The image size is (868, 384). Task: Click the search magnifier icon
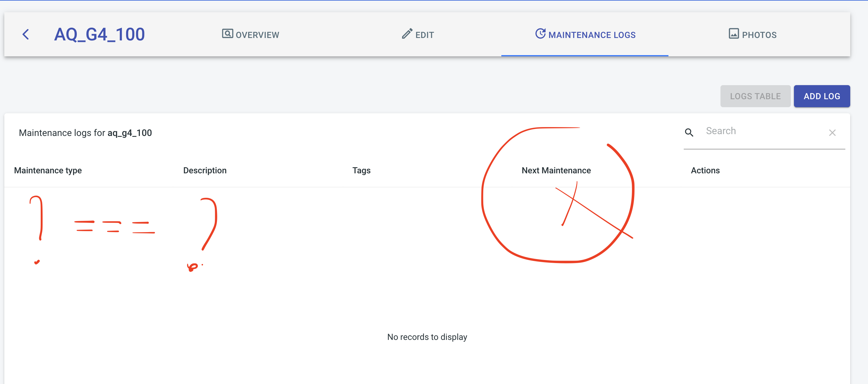689,133
